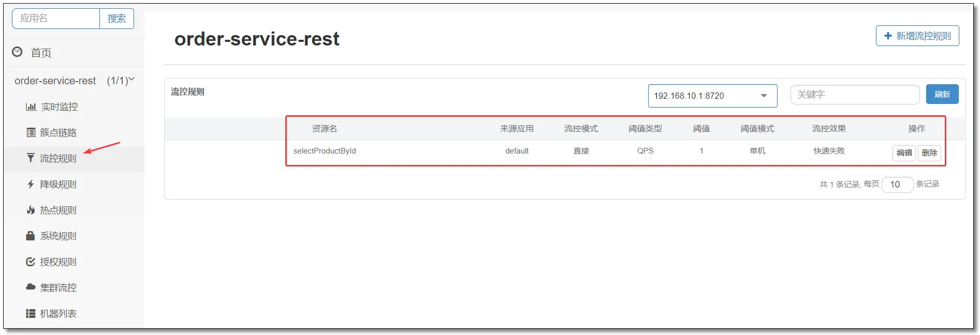Click the checkmark icon for 授权规则

click(31, 262)
